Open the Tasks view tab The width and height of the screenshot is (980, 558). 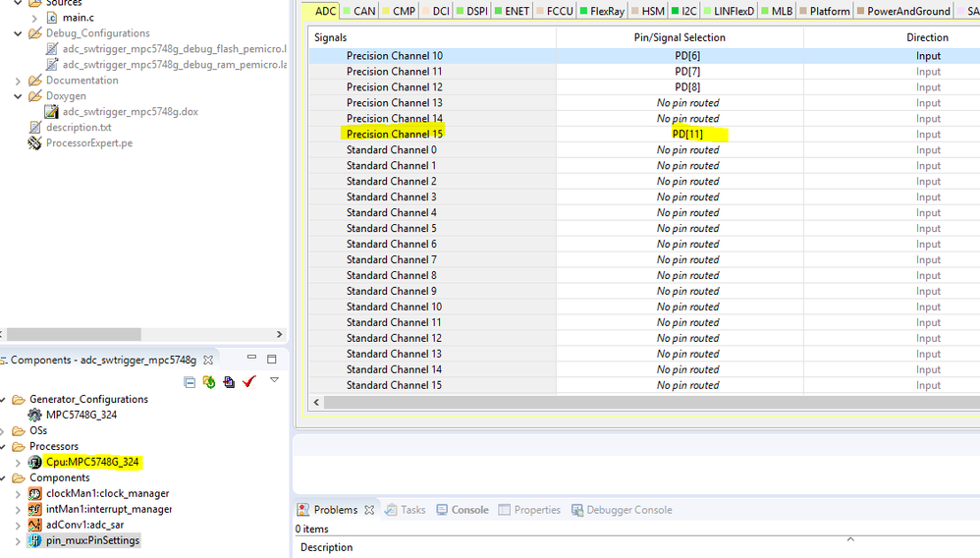tap(405, 510)
